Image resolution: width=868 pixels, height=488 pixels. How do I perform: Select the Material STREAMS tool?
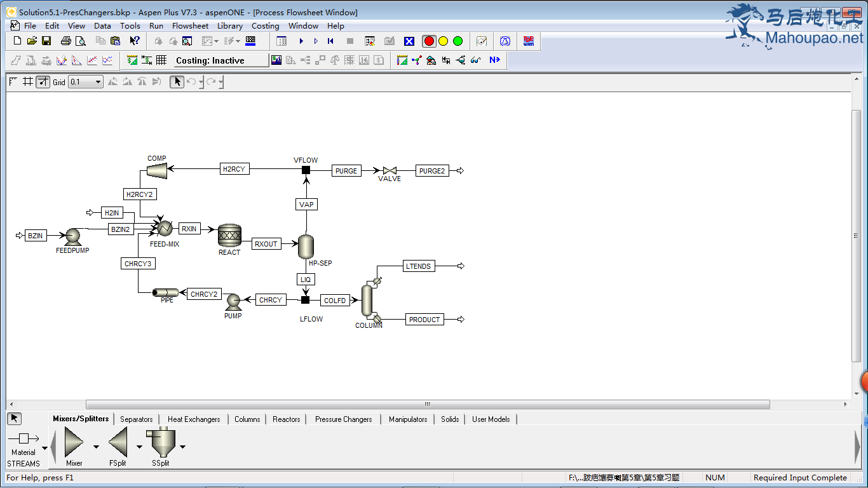click(x=24, y=439)
